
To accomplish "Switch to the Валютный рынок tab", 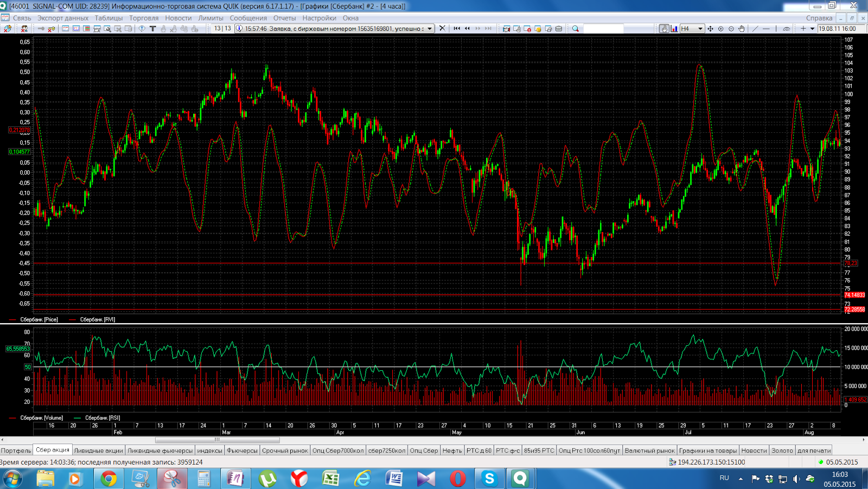I will coord(649,451).
